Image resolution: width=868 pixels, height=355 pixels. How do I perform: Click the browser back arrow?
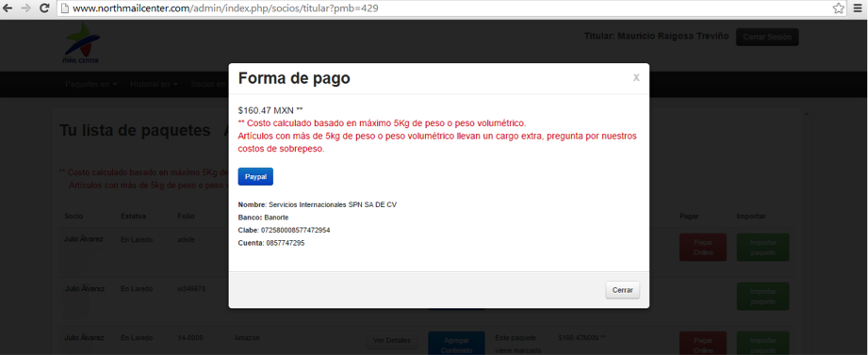8,8
